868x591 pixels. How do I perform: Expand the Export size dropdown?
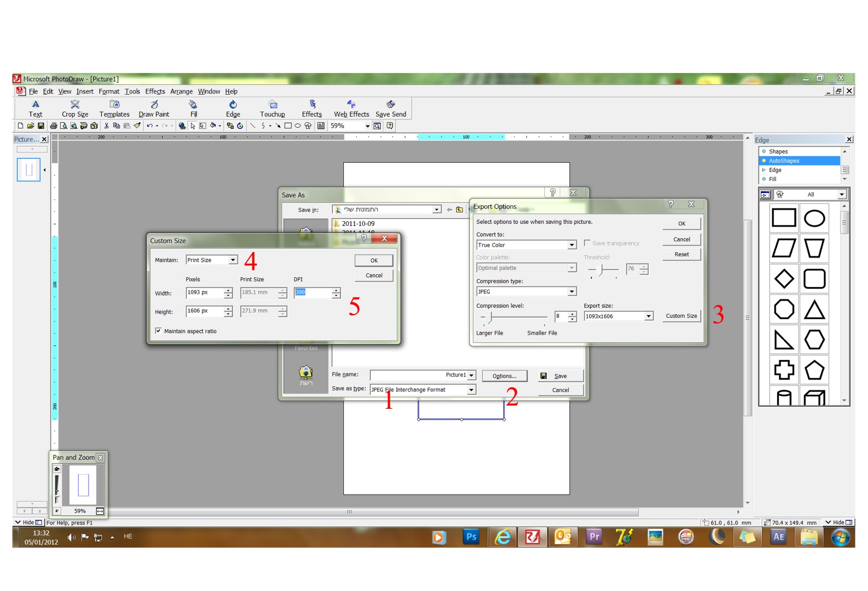pos(649,316)
